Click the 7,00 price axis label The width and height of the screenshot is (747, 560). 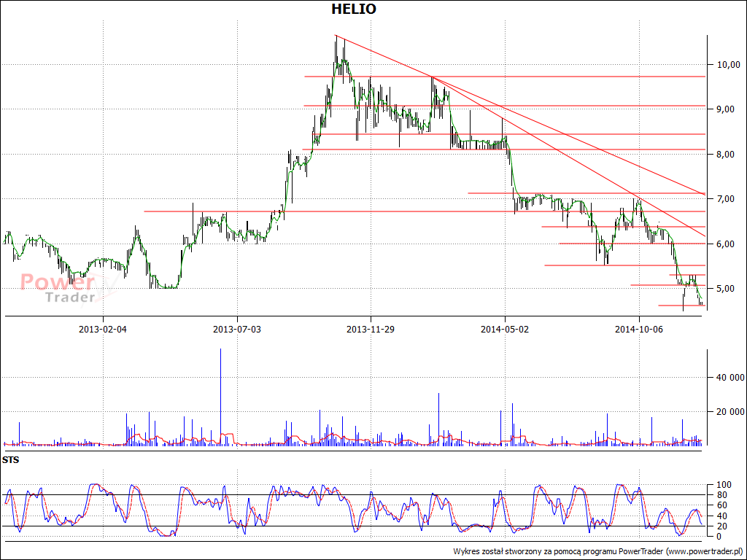(726, 199)
